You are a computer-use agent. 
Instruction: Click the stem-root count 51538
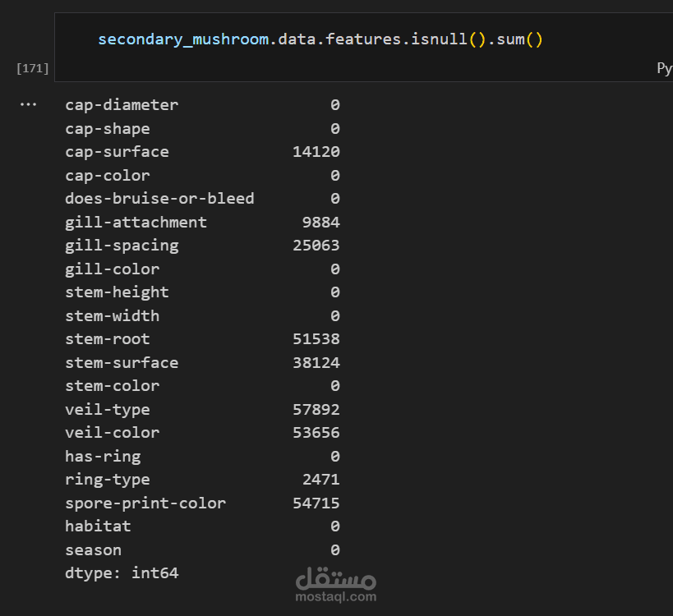[x=316, y=339]
